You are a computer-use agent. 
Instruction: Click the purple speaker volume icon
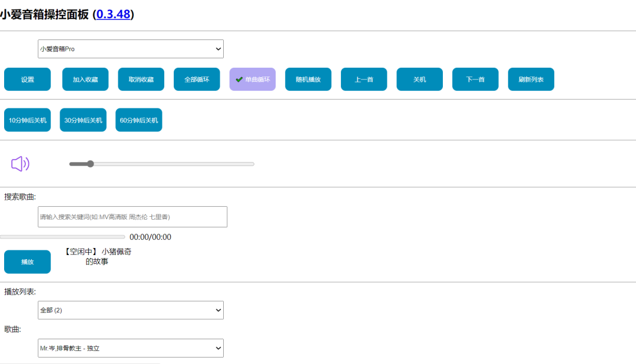[20, 164]
